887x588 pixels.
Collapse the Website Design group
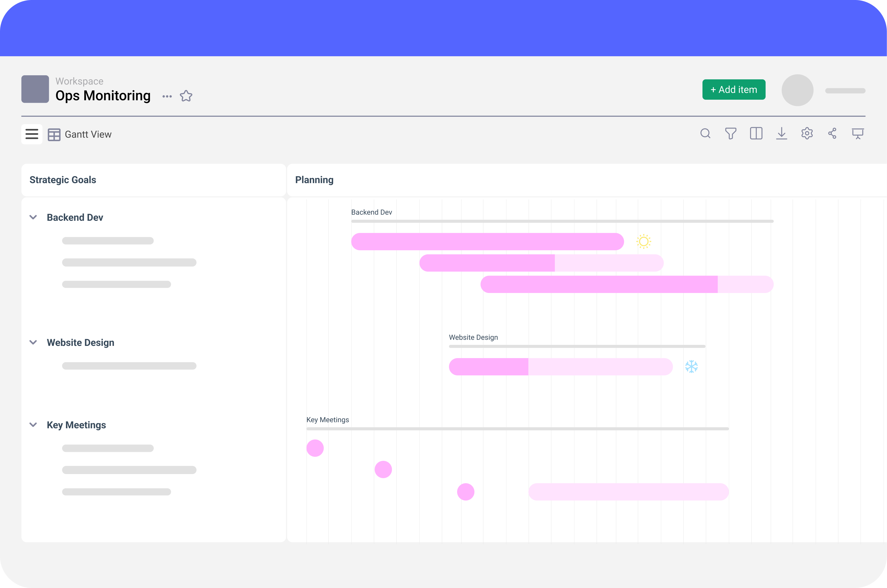[x=33, y=342]
